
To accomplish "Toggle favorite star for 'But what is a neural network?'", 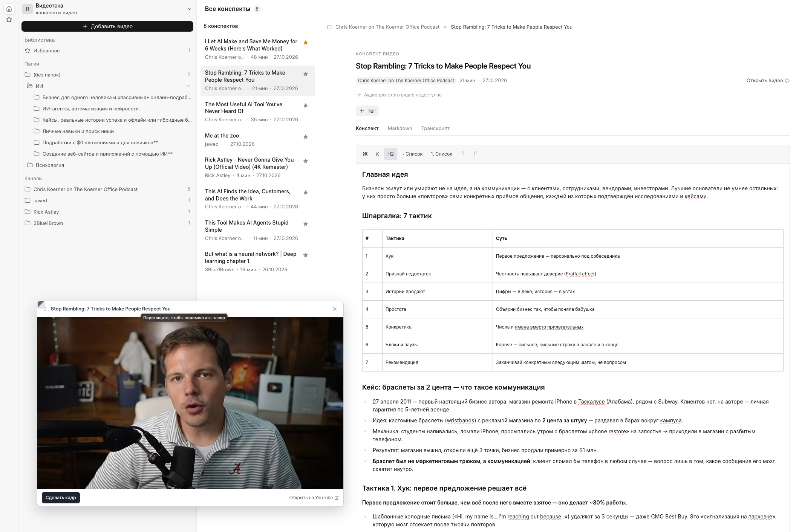I will pos(306,255).
